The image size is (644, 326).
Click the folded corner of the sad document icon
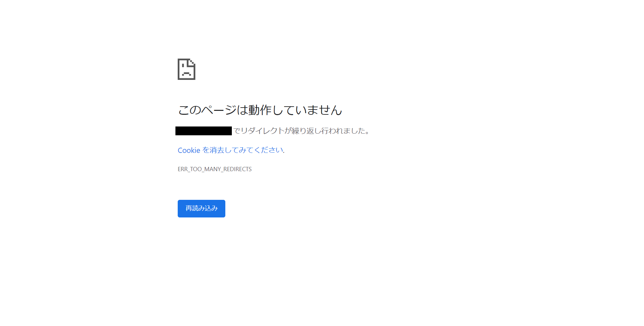[x=192, y=62]
